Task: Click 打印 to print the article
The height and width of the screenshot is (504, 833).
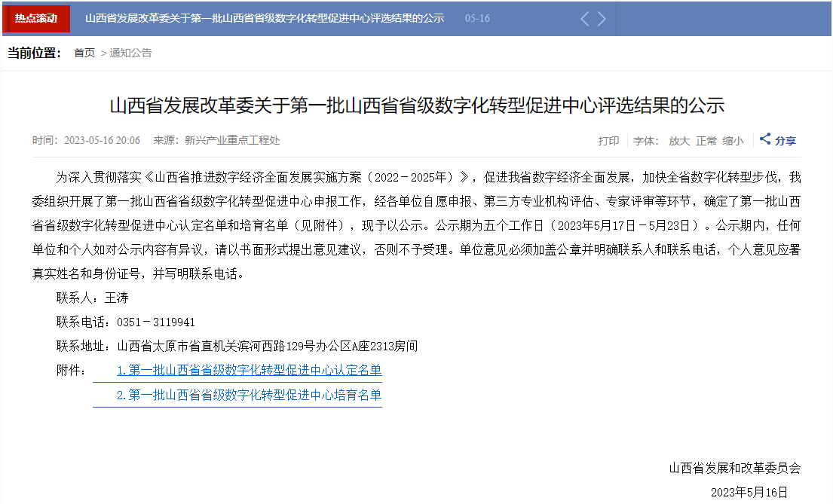Action: click(608, 141)
